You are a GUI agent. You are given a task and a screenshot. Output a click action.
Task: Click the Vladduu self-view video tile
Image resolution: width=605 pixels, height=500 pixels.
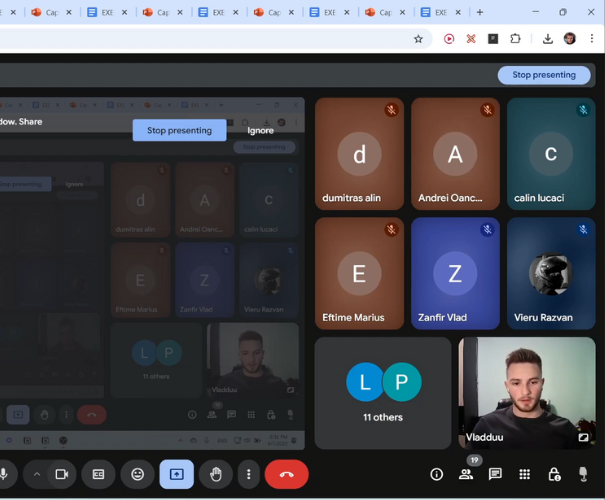click(x=527, y=393)
